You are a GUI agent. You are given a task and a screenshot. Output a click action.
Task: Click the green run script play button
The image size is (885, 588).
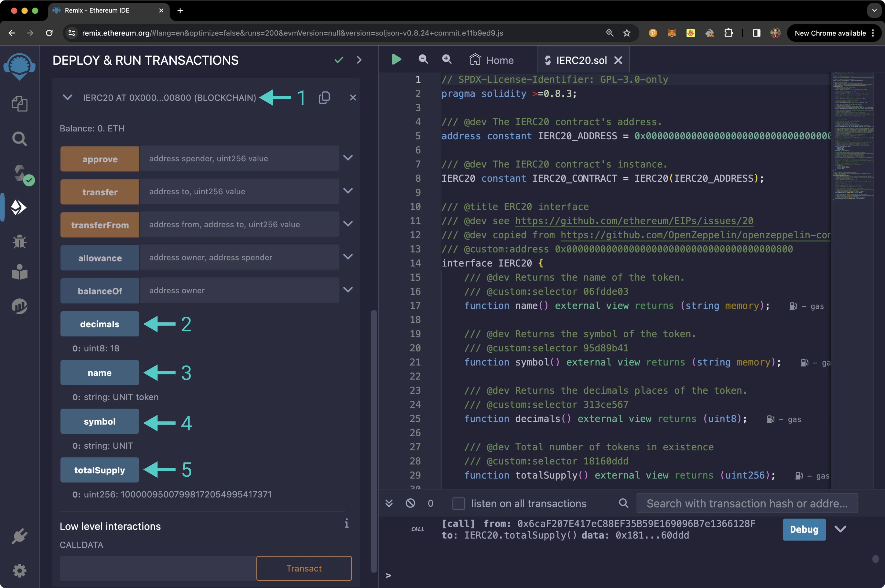(x=396, y=59)
